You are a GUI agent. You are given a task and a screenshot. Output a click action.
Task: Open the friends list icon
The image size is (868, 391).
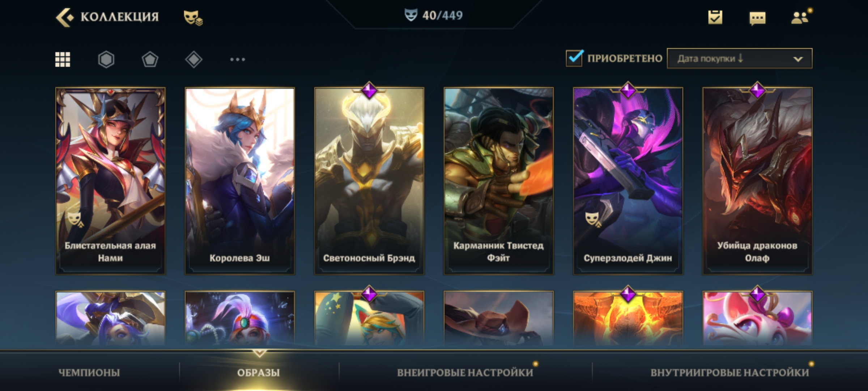click(800, 17)
